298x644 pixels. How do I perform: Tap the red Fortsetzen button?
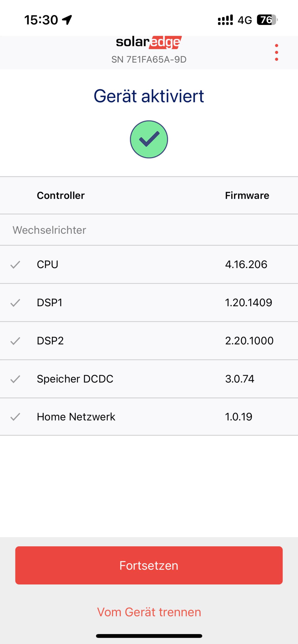pyautogui.click(x=149, y=565)
